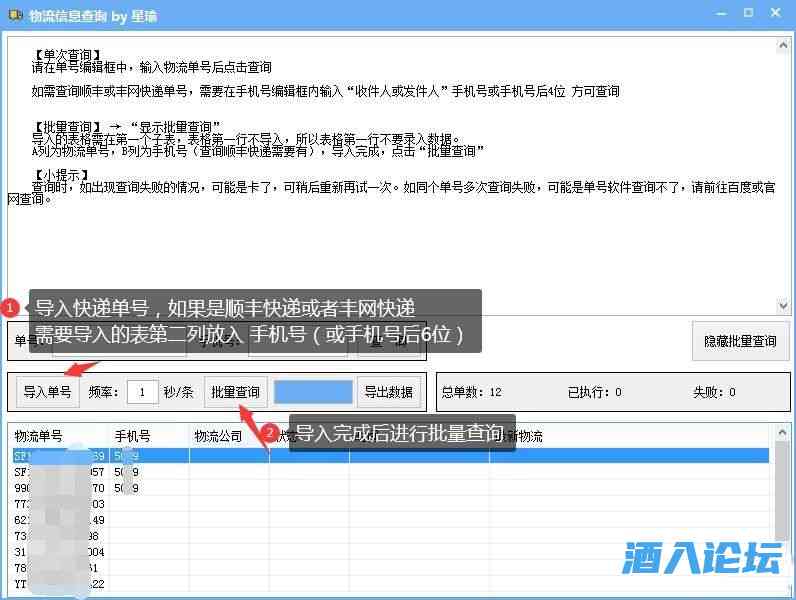Focus the 频率 seconds input field
The image size is (796, 600).
143,392
